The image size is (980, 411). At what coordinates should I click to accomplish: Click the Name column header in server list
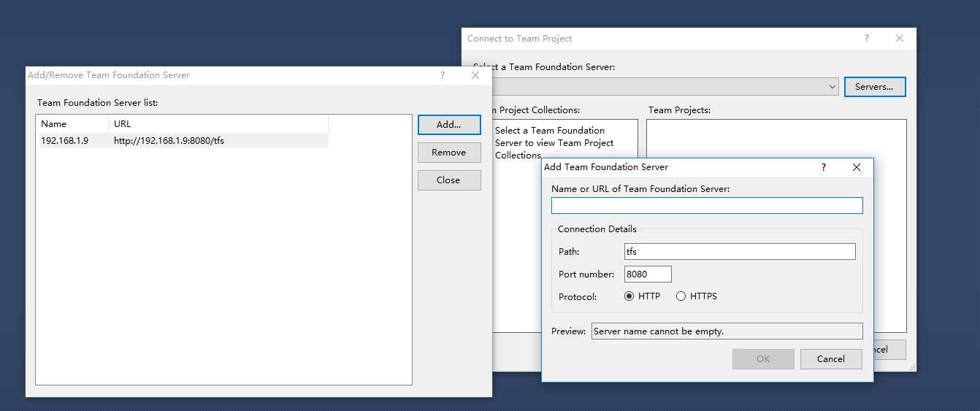coord(73,124)
